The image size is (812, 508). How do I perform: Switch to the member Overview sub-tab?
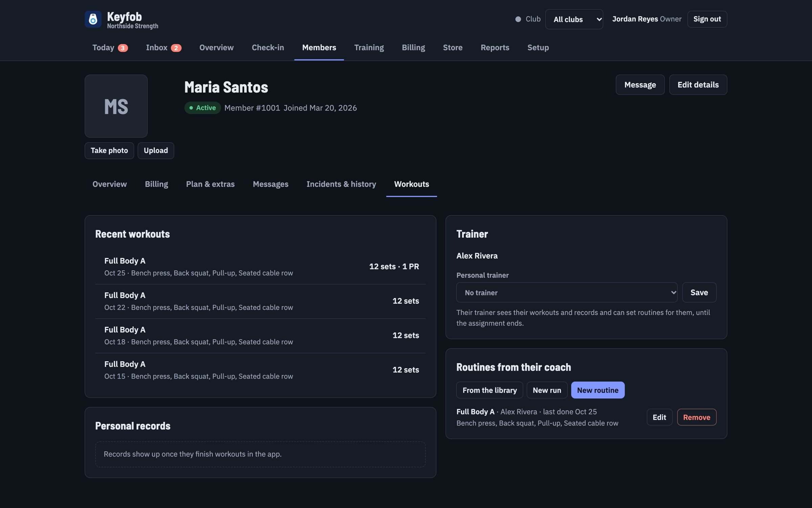tap(110, 184)
